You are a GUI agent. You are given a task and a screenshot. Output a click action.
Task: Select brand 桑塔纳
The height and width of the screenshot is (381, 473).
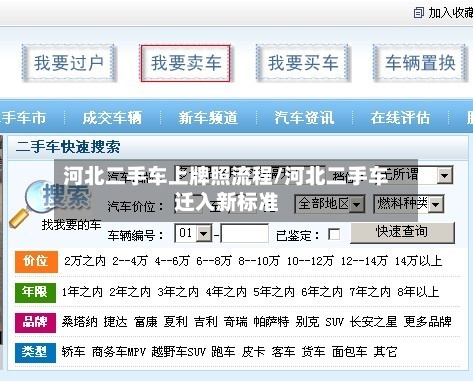tap(79, 322)
